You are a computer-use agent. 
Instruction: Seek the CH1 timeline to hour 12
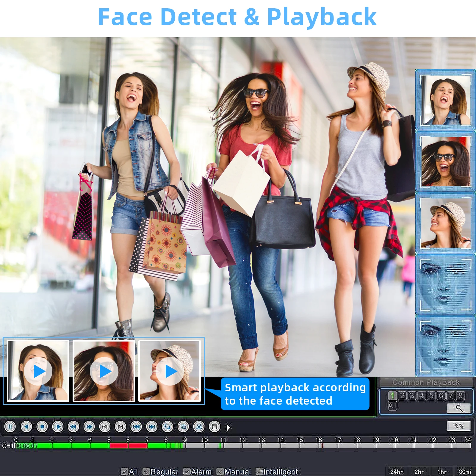coord(242,446)
